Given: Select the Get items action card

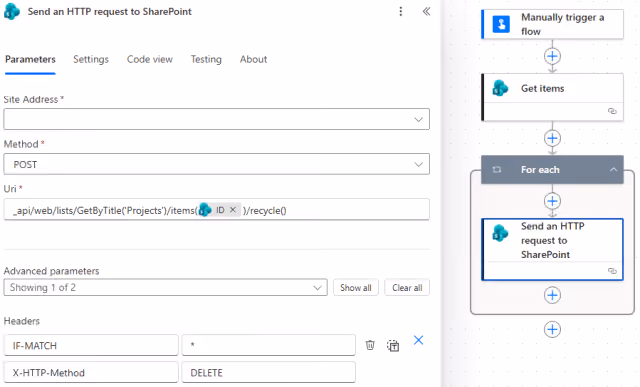Looking at the screenshot, I should [552, 97].
